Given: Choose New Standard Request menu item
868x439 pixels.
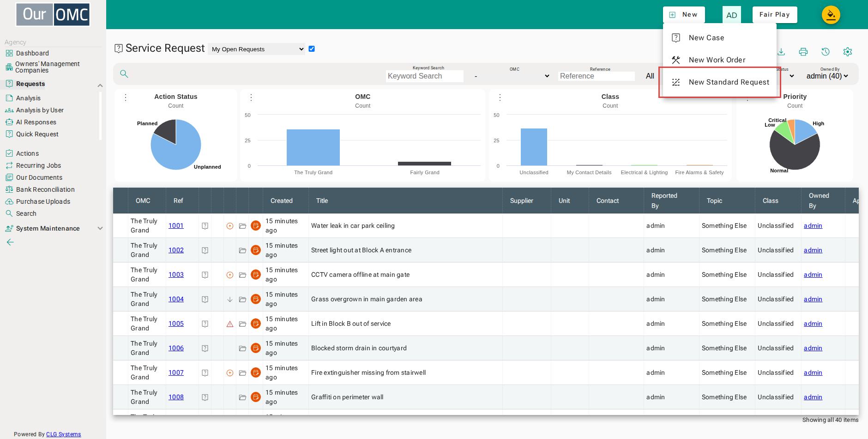Looking at the screenshot, I should [720, 82].
